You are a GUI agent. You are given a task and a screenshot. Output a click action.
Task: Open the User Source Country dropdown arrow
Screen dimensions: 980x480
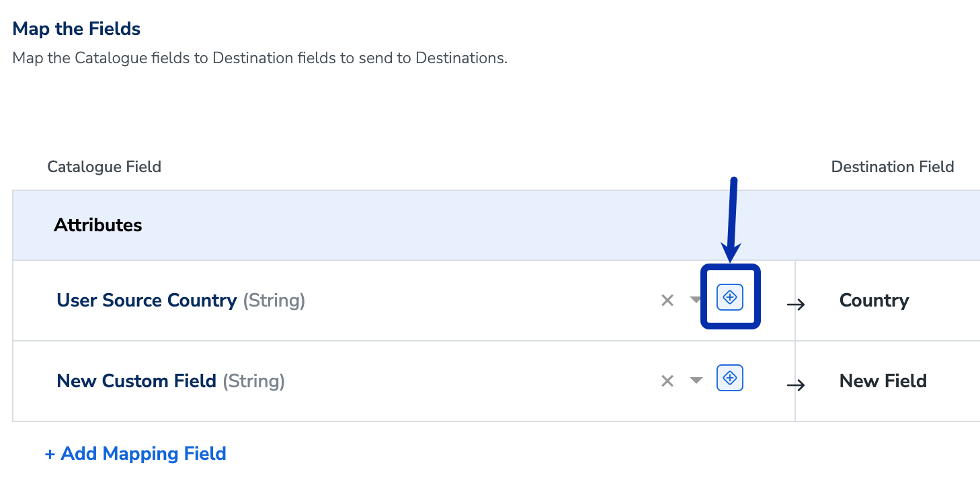click(x=696, y=301)
